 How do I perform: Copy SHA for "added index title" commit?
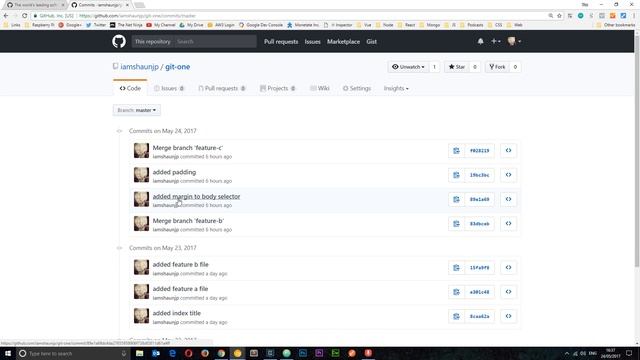(456, 316)
